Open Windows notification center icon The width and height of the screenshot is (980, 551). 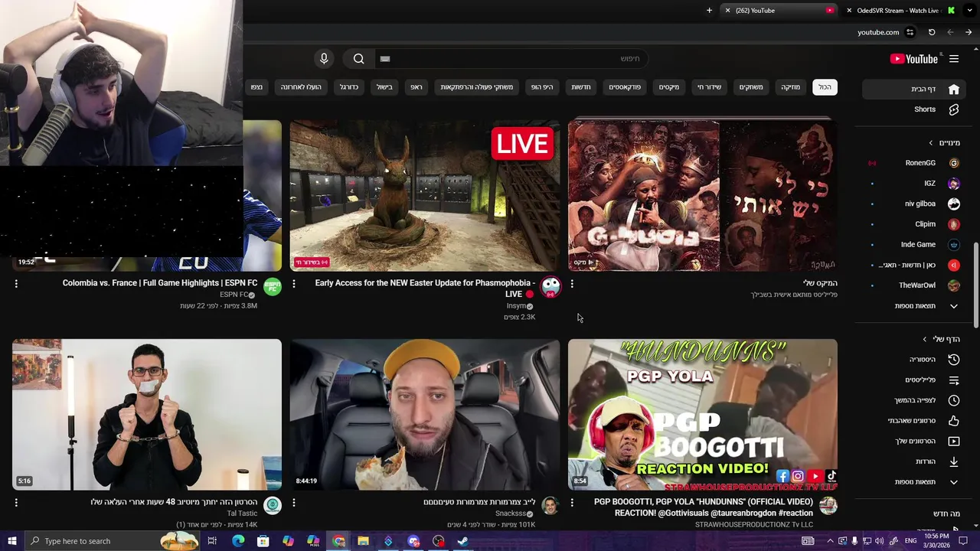click(x=963, y=541)
